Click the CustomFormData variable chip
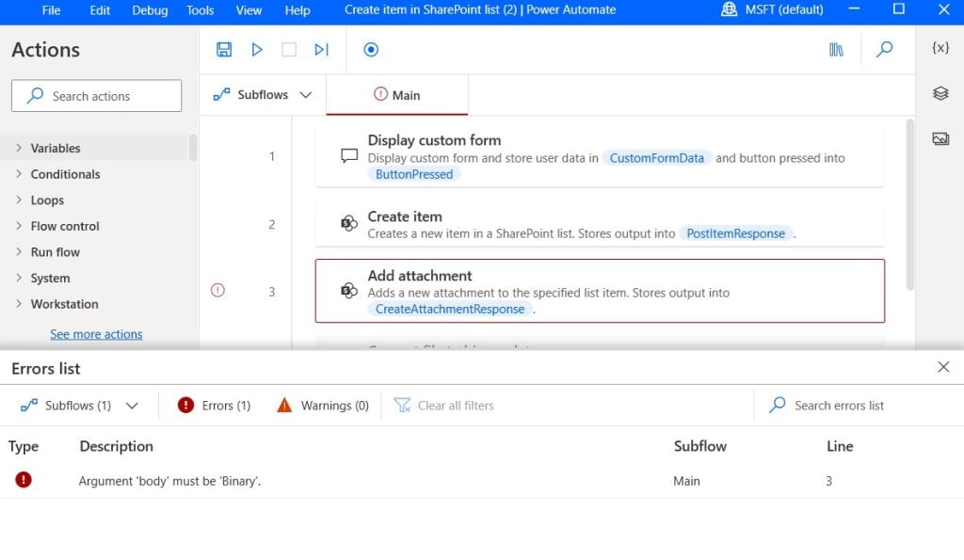The height and width of the screenshot is (560, 964). [656, 158]
